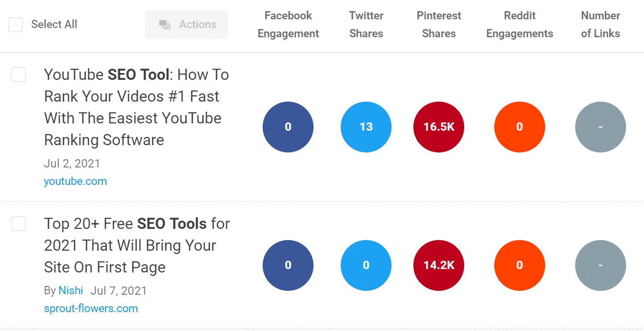The height and width of the screenshot is (331, 644).
Task: Open the YouTube SEO Tool article title
Action: 136,107
